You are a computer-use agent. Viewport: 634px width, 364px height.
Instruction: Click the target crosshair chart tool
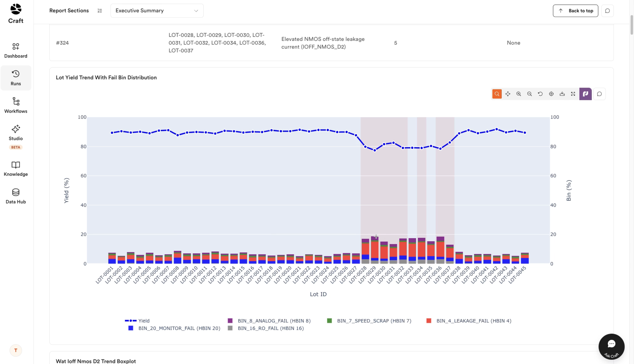(x=551, y=94)
